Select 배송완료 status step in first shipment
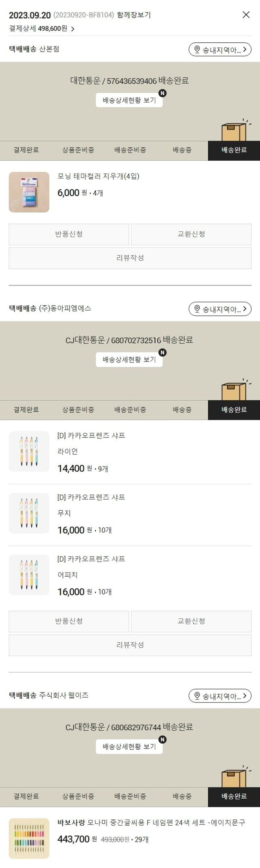Viewport: 260px width, 868px height. 234,150
